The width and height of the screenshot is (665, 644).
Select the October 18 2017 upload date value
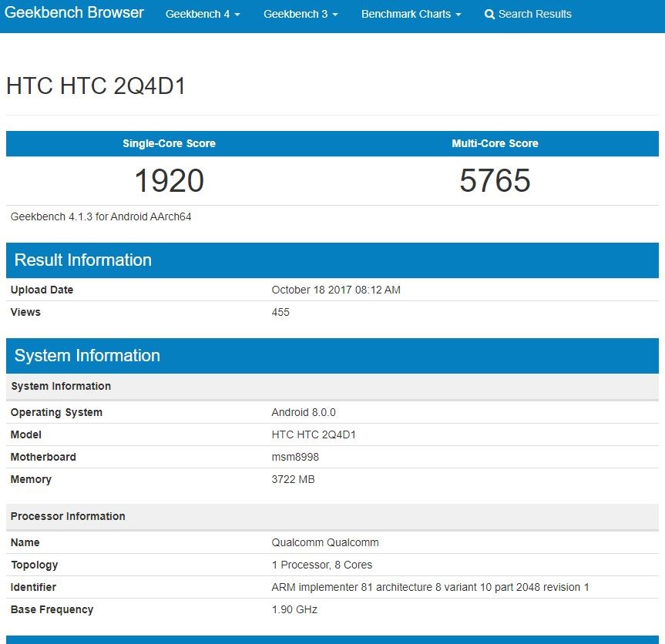(336, 290)
